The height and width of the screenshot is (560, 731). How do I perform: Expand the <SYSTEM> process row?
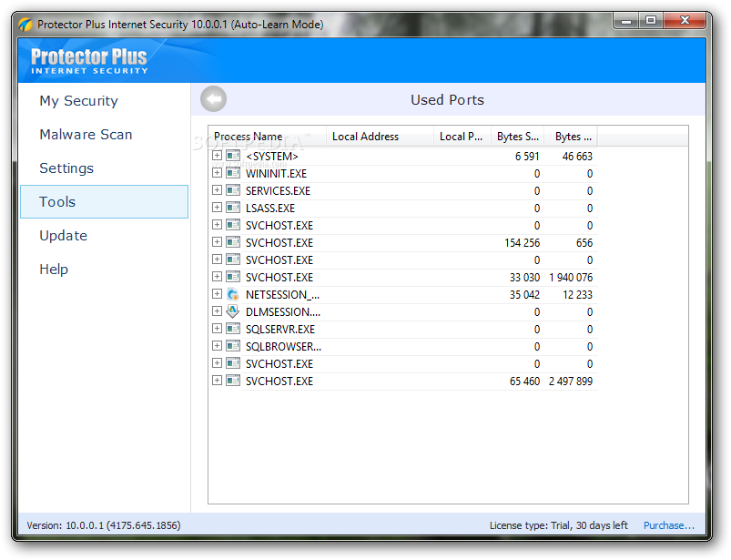point(217,156)
